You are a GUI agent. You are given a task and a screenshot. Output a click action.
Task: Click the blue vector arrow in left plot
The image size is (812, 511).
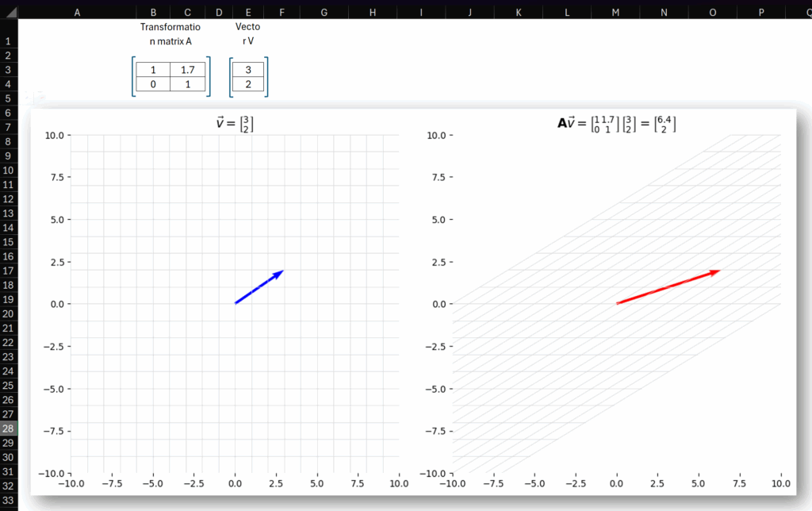(x=259, y=287)
